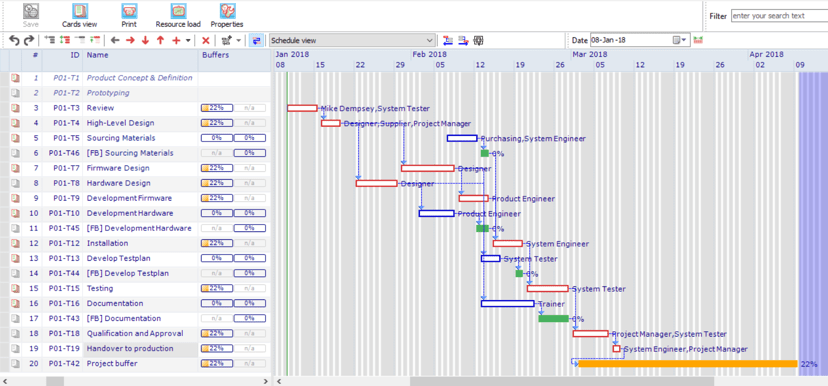Click the undo arrow
Image resolution: width=828 pixels, height=386 pixels.
(x=15, y=40)
